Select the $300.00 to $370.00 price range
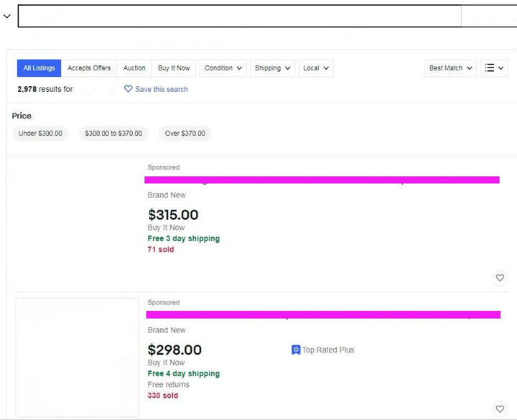517x420 pixels. 113,134
